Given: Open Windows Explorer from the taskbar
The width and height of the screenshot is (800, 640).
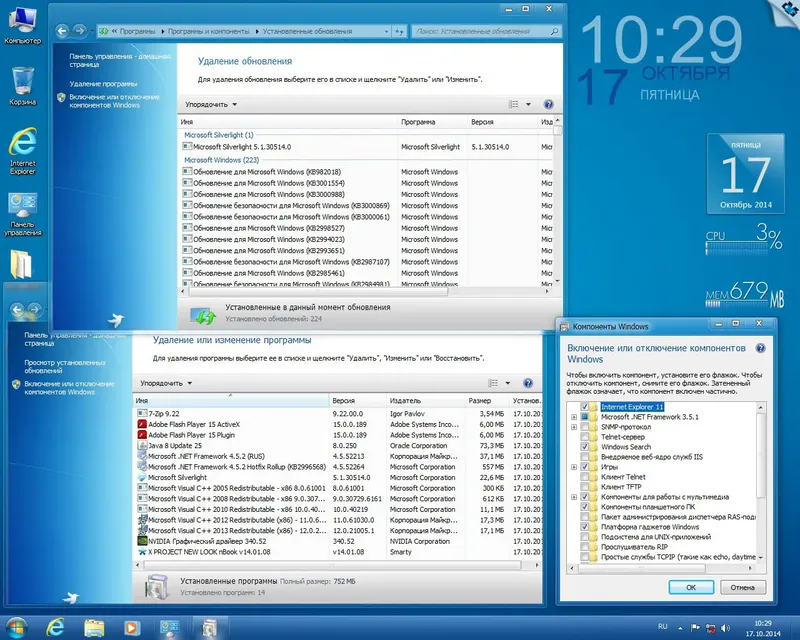Looking at the screenshot, I should (x=94, y=627).
